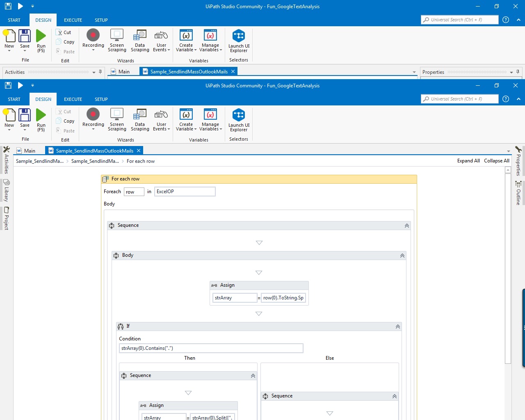Click ExcelOP collection field
This screenshot has width=525, height=420.
[185, 192]
